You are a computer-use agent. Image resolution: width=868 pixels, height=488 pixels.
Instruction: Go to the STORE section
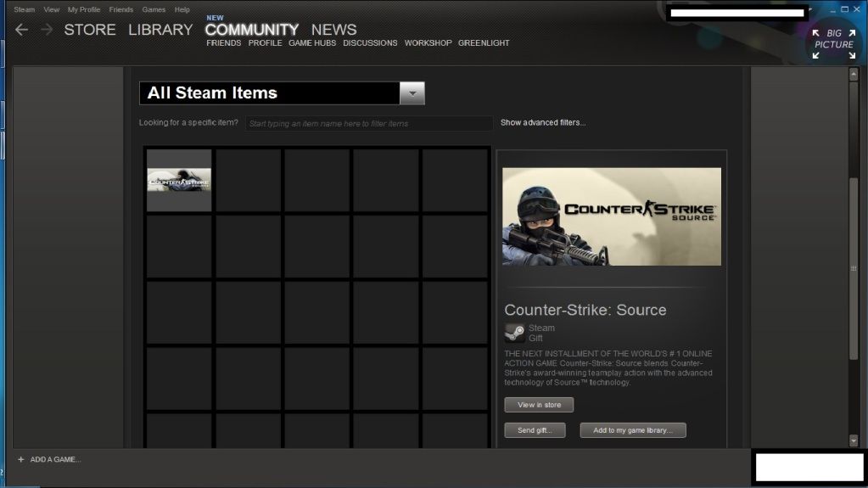coord(90,30)
